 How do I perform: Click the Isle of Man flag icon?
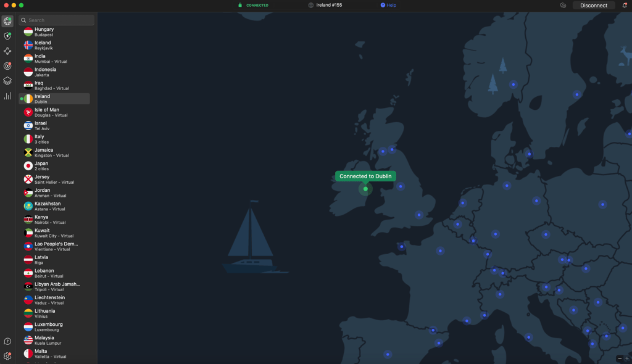click(x=28, y=112)
